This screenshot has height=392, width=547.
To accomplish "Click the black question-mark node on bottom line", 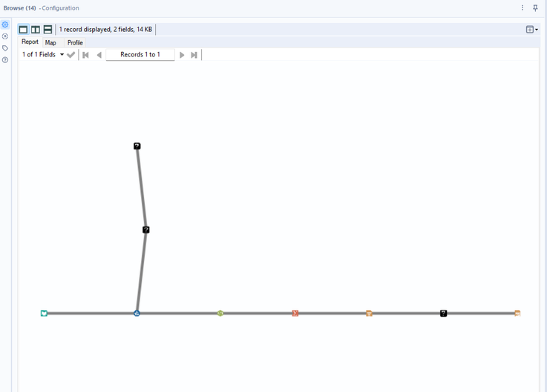I will [x=443, y=313].
